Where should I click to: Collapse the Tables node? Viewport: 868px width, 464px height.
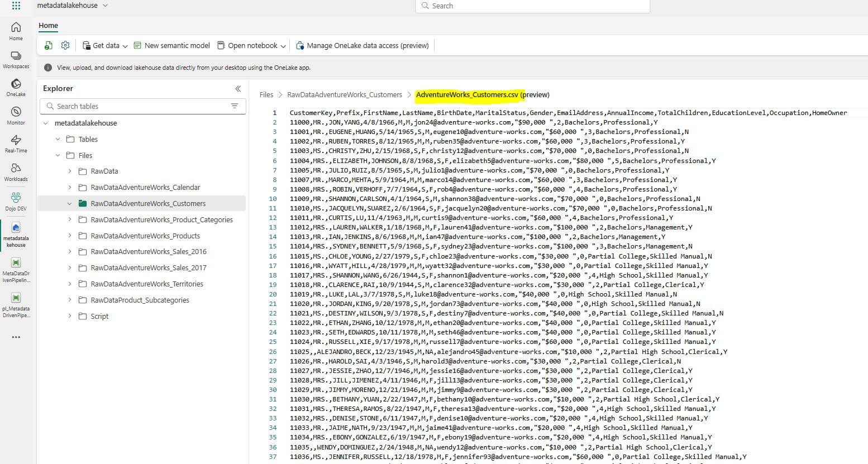[58, 140]
